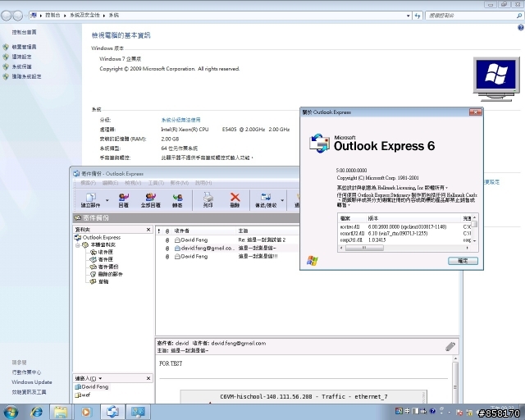The height and width of the screenshot is (420, 525).
Task: Open 控制台首頁 in Control Panel sidebar
Action: [24, 32]
